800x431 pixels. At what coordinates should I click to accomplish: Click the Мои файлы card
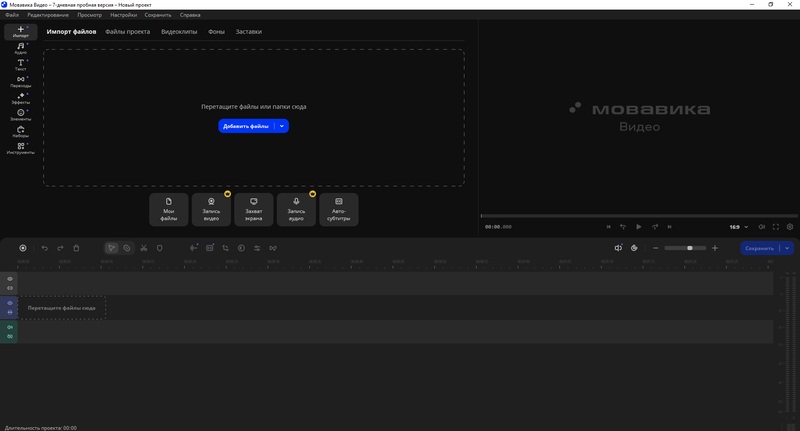pos(169,209)
